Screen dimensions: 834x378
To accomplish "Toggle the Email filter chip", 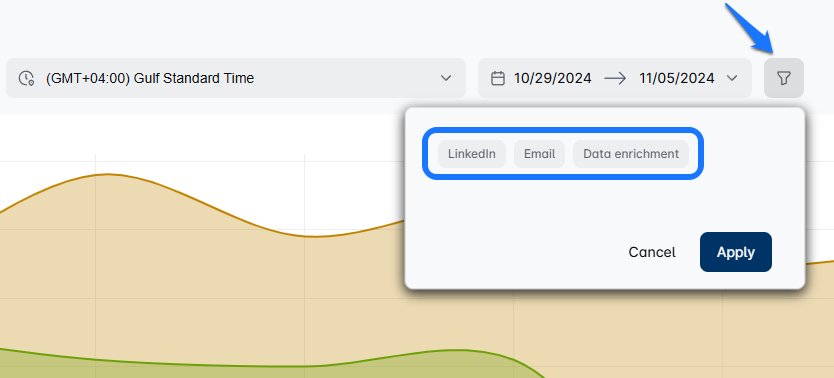I will pyautogui.click(x=539, y=154).
